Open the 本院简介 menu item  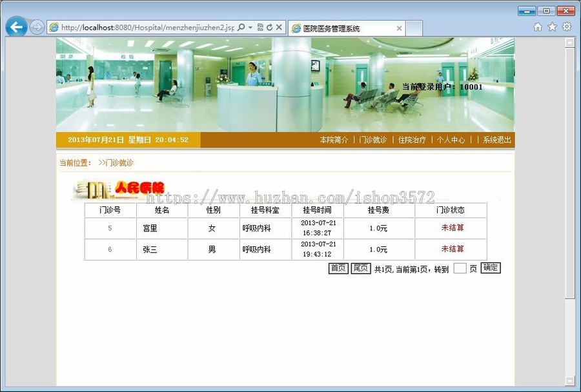pyautogui.click(x=334, y=140)
